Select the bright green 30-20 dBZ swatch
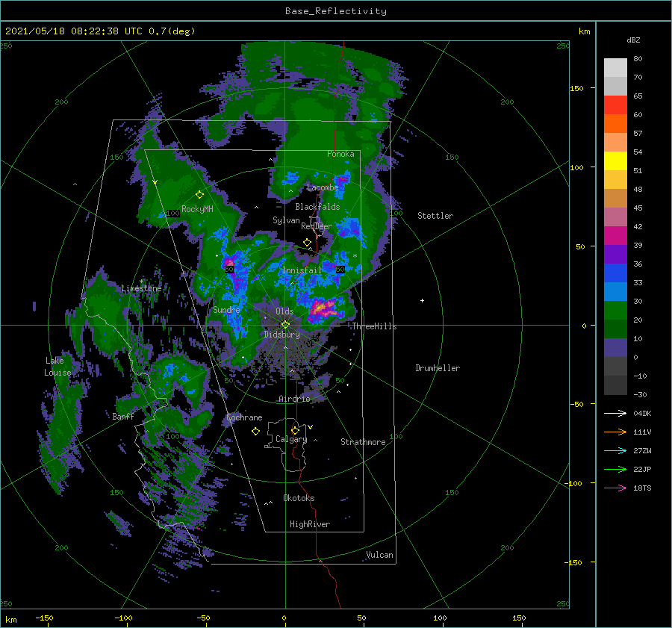The width and height of the screenshot is (672, 628). click(x=615, y=310)
